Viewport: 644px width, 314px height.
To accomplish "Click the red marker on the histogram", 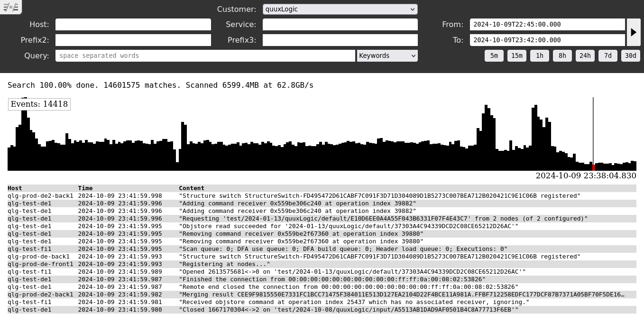I will pos(593,167).
